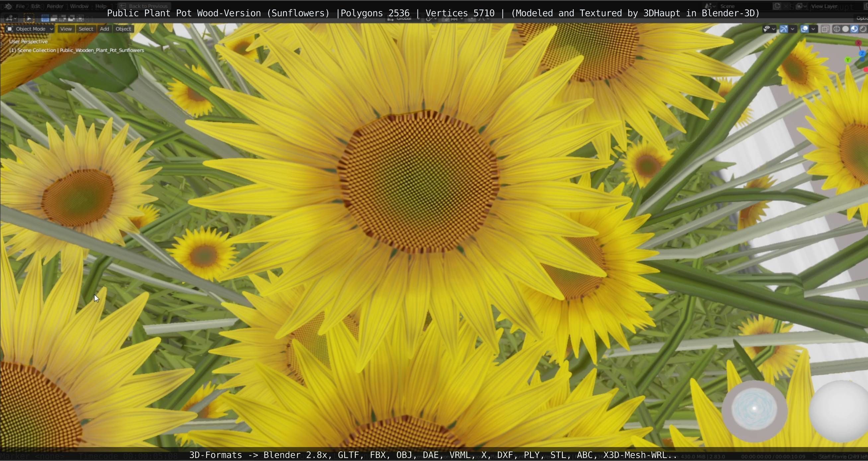Image resolution: width=868 pixels, height=461 pixels.
Task: Open the Object Mode dropdown
Action: point(30,29)
